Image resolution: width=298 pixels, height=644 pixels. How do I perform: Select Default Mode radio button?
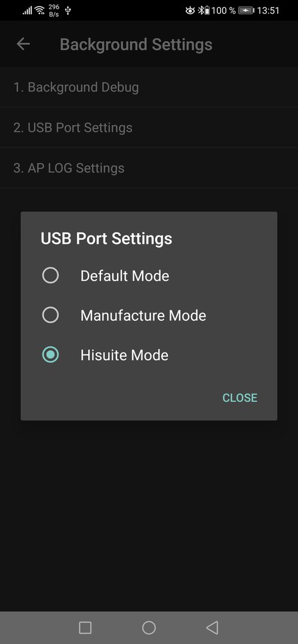click(51, 275)
